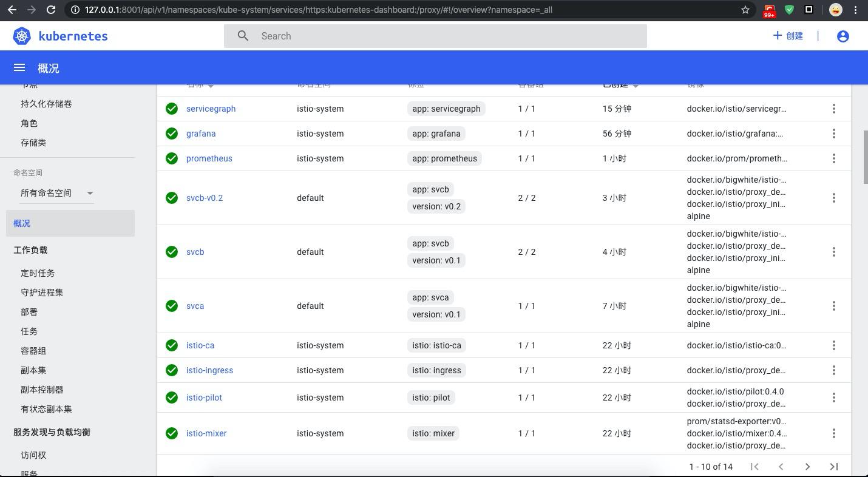Open actions menu for servicegraph row
This screenshot has width=868, height=477.
(834, 109)
